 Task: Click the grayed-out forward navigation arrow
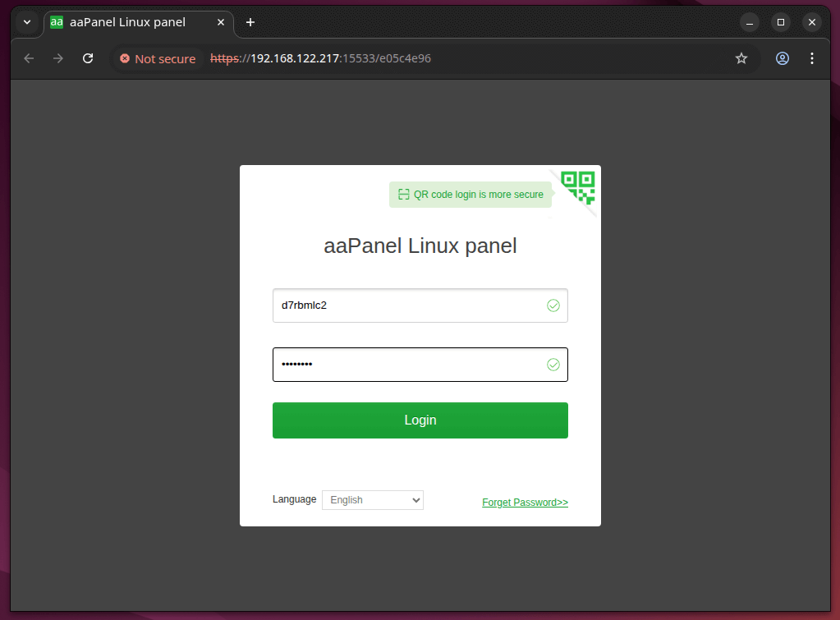click(x=57, y=58)
